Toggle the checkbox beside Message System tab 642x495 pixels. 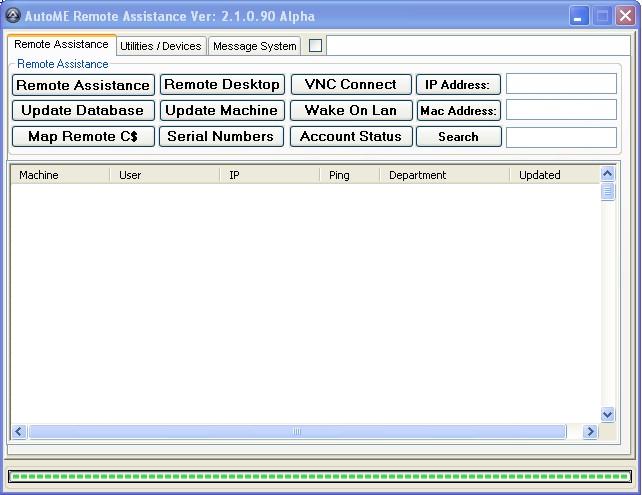[316, 45]
